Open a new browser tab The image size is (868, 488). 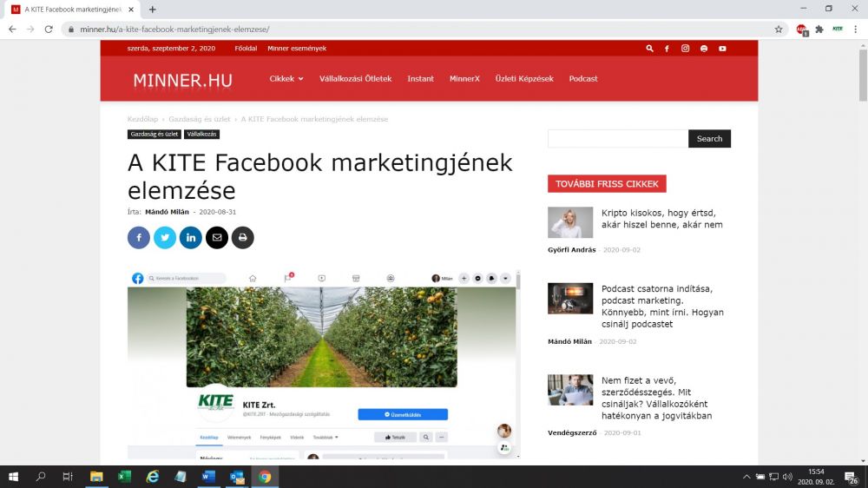coord(152,10)
